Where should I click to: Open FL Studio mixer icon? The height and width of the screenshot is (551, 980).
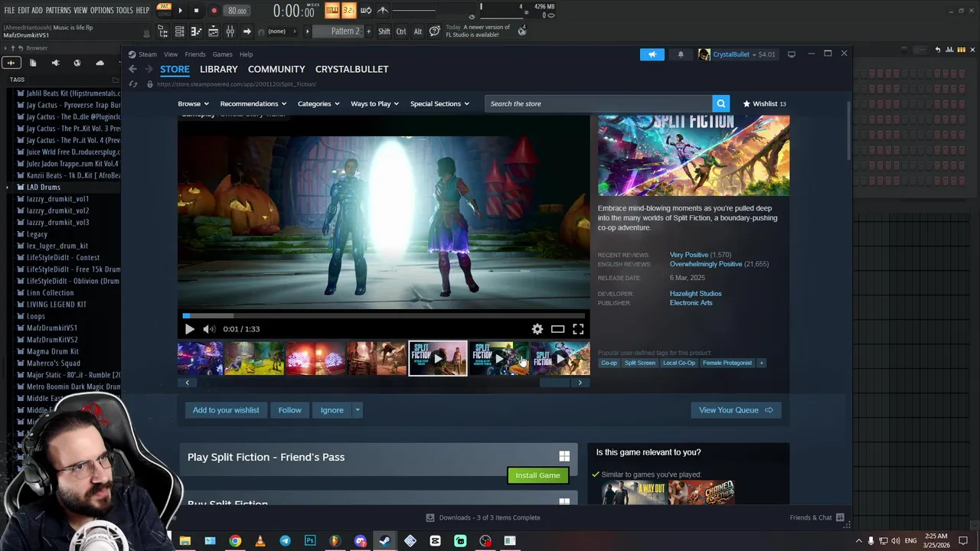[x=230, y=31]
